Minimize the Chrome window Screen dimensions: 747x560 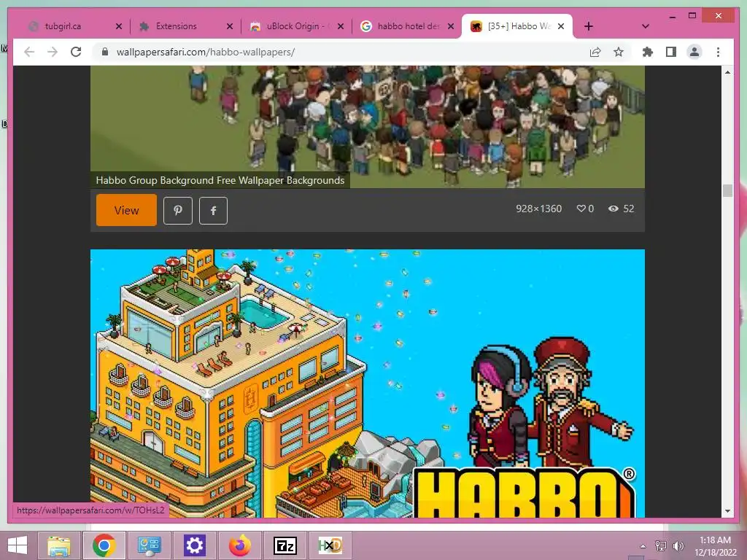tap(672, 16)
